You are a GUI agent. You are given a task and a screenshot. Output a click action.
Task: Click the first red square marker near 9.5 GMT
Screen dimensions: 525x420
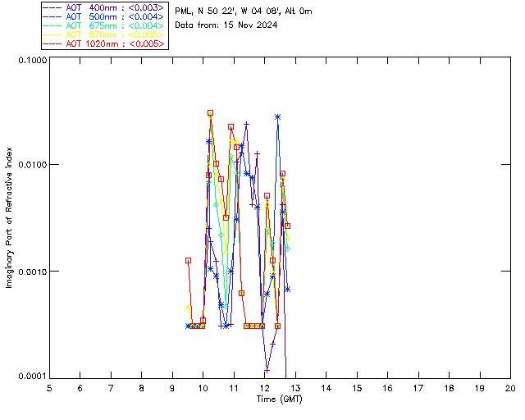pos(188,261)
